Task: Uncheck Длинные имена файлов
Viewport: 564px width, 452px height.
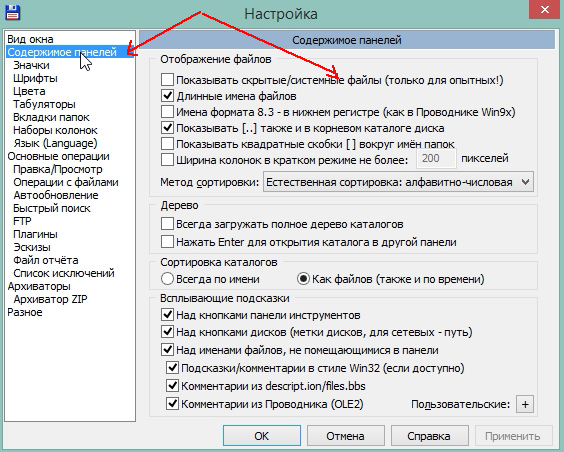Action: point(167,96)
